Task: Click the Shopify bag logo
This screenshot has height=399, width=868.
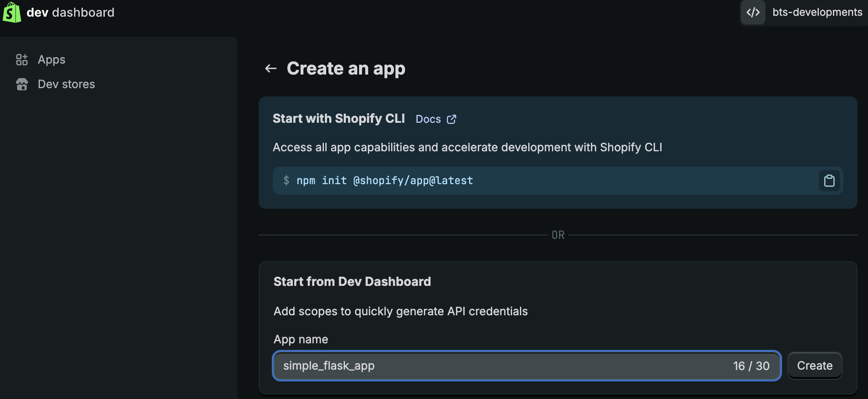Action: tap(12, 12)
